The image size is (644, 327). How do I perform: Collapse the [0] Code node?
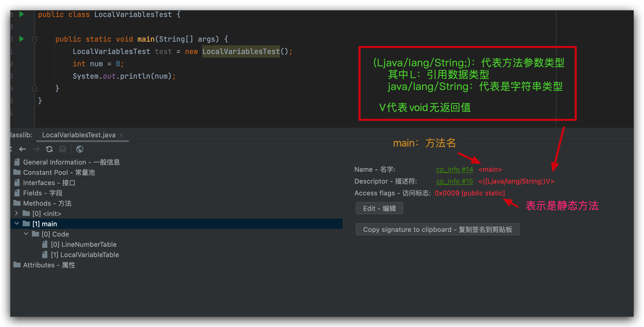click(26, 234)
